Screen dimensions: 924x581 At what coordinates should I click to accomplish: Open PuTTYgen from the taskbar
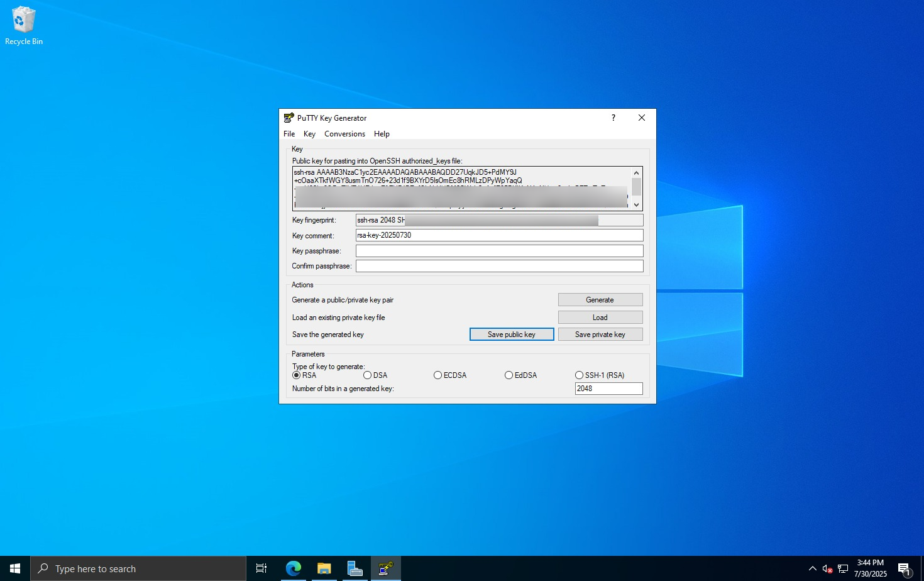click(385, 568)
